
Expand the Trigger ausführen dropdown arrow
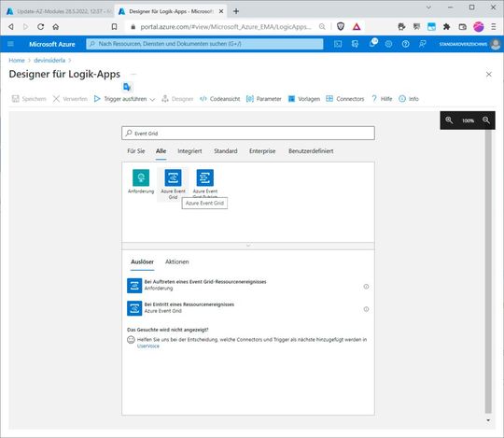[x=152, y=99]
